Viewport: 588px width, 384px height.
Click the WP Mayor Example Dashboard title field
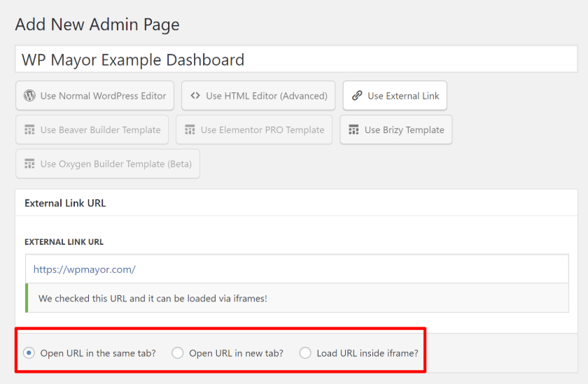[x=296, y=59]
